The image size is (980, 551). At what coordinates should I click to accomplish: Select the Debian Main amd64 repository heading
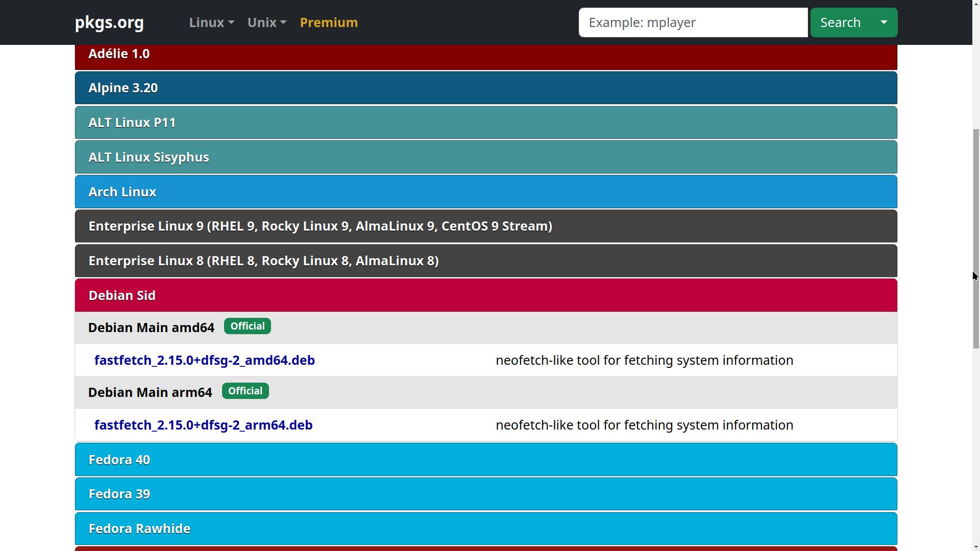pyautogui.click(x=151, y=328)
